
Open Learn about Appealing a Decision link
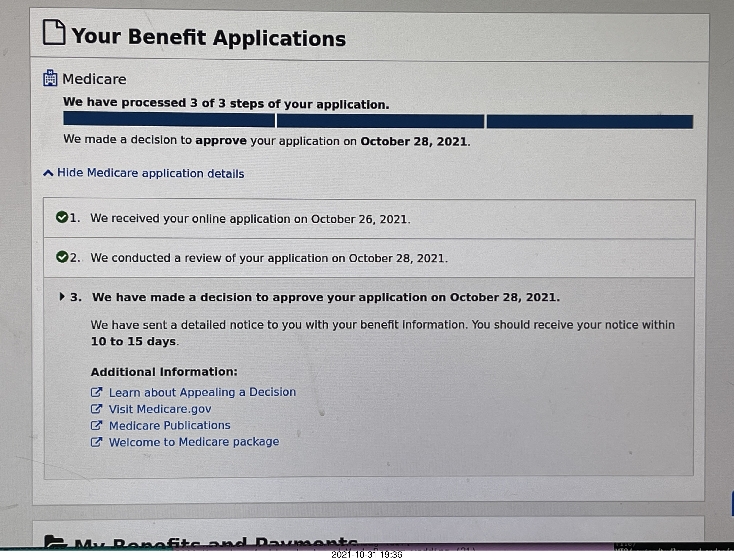[x=202, y=392]
